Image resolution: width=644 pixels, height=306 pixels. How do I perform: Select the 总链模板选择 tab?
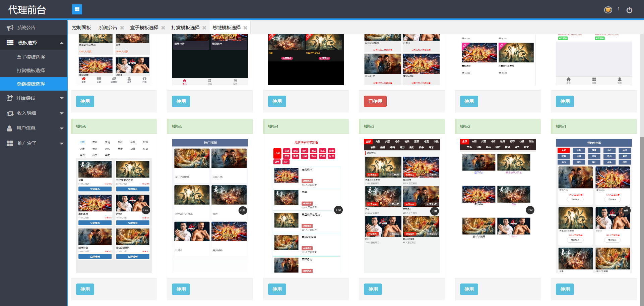click(x=226, y=28)
